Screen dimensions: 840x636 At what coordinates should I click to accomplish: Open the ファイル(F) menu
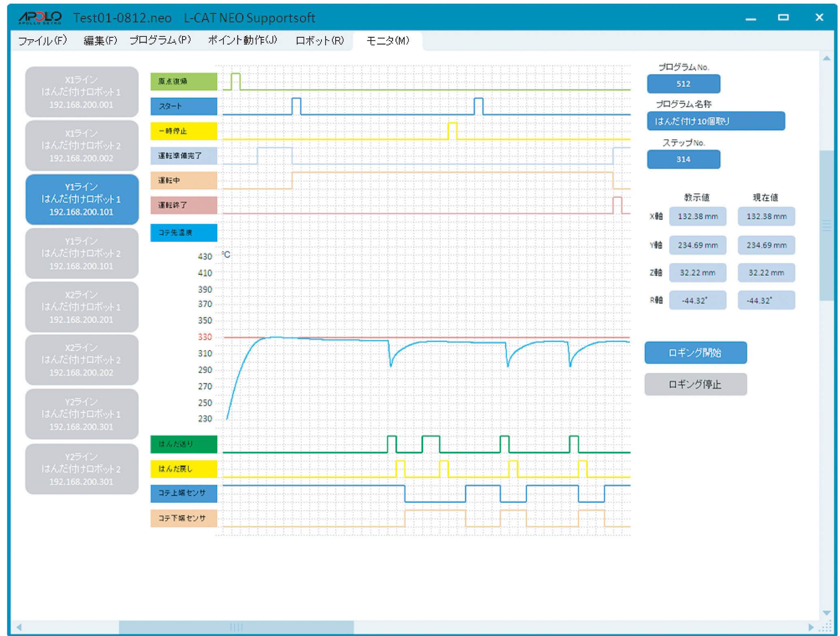point(43,41)
